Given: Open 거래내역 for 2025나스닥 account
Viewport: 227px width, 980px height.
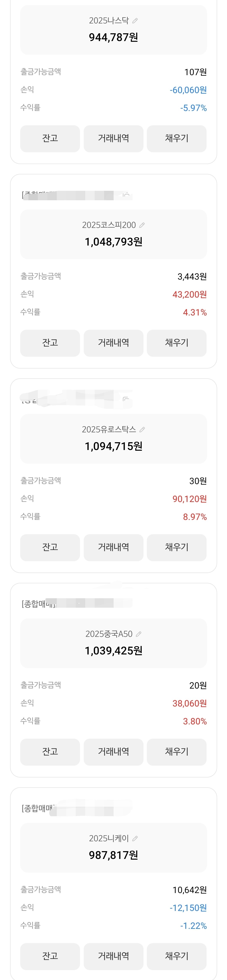Looking at the screenshot, I should 113,139.
